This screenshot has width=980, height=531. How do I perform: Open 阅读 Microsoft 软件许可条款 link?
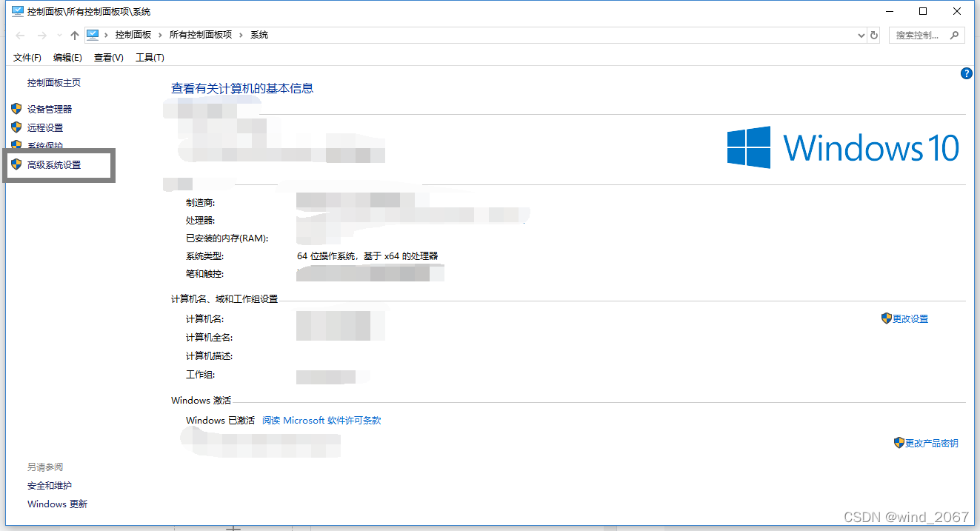tap(321, 420)
